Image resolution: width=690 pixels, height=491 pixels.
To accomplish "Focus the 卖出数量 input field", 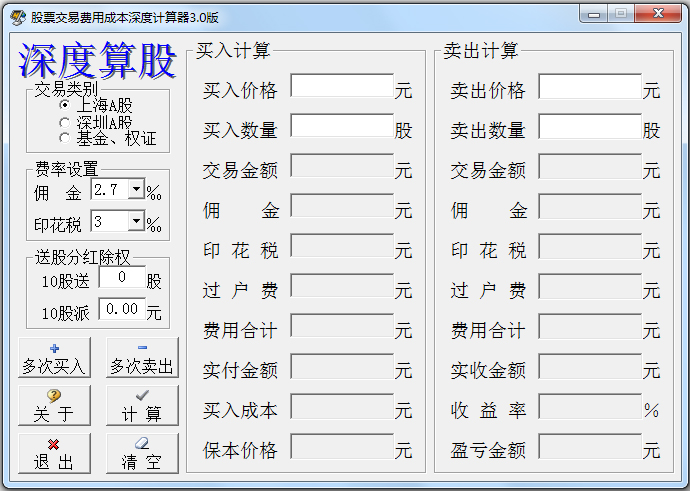I will click(x=590, y=127).
